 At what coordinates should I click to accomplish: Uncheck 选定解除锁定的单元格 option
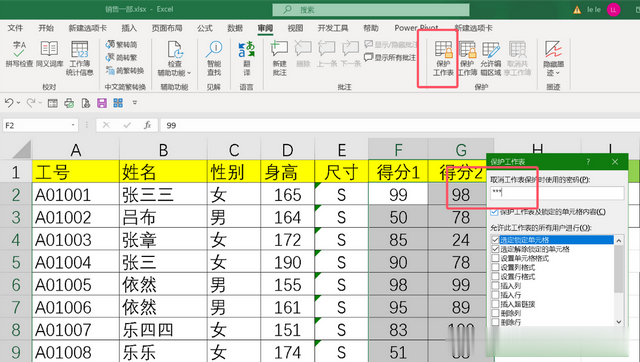click(495, 249)
